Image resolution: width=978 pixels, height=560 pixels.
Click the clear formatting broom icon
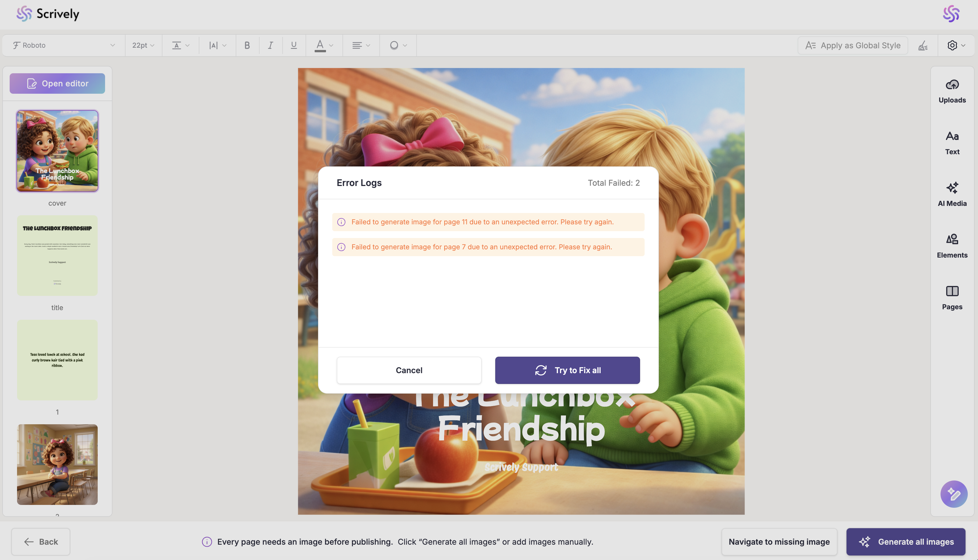tap(923, 45)
